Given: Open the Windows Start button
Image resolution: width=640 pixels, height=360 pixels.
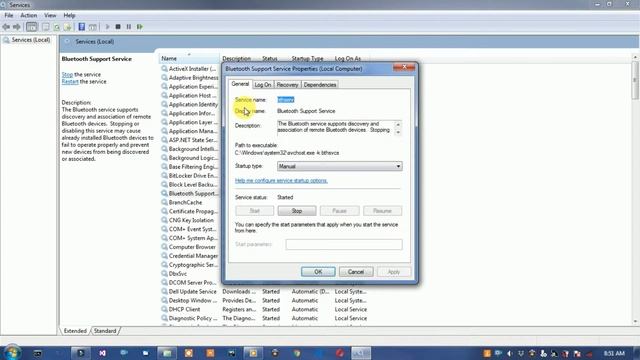Looking at the screenshot, I should tap(12, 353).
